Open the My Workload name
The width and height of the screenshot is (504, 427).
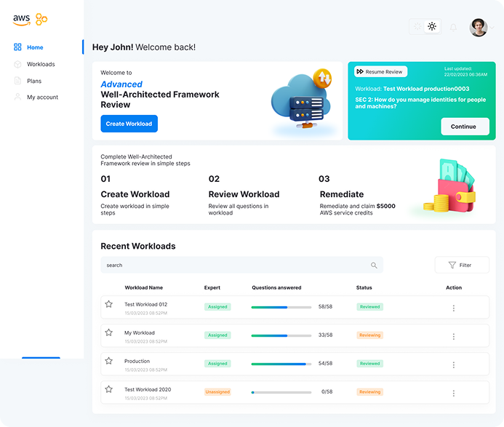(140, 332)
